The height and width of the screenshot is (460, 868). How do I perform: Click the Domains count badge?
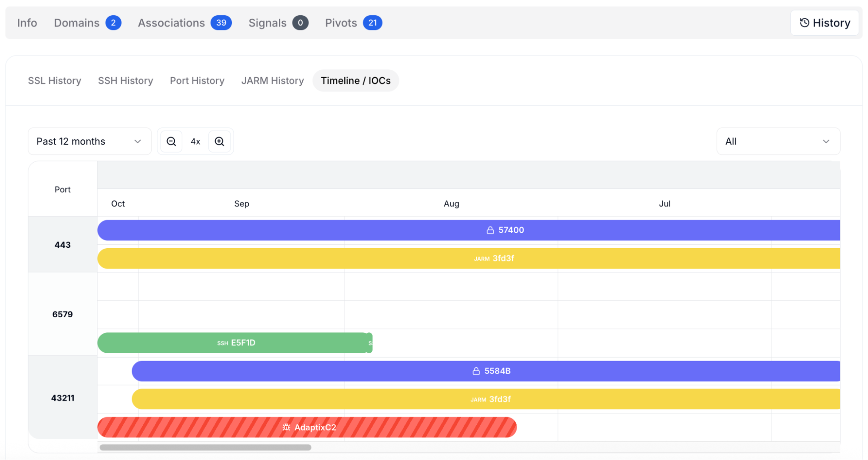click(113, 23)
